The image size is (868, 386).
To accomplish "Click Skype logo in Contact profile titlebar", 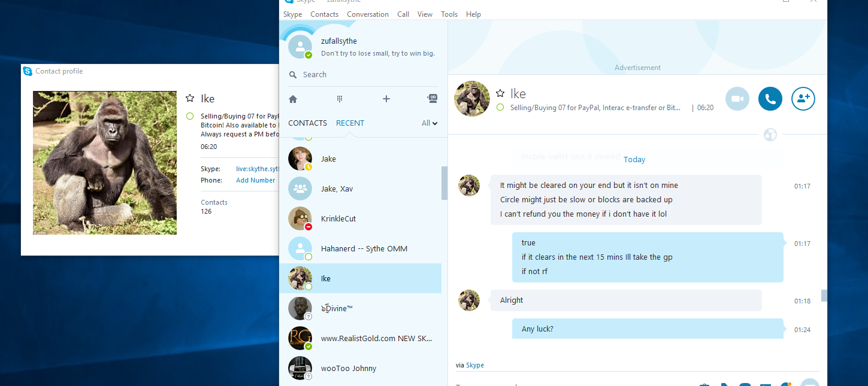I will point(28,71).
